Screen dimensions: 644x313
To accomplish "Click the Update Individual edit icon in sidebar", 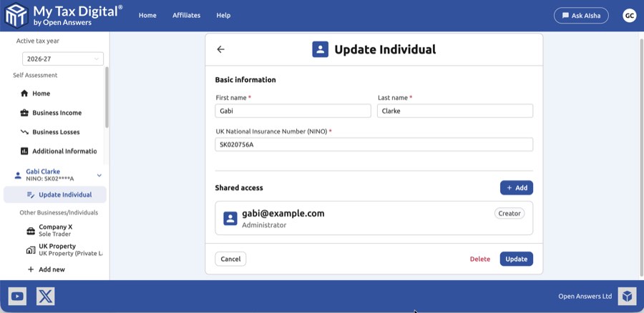I will point(30,195).
